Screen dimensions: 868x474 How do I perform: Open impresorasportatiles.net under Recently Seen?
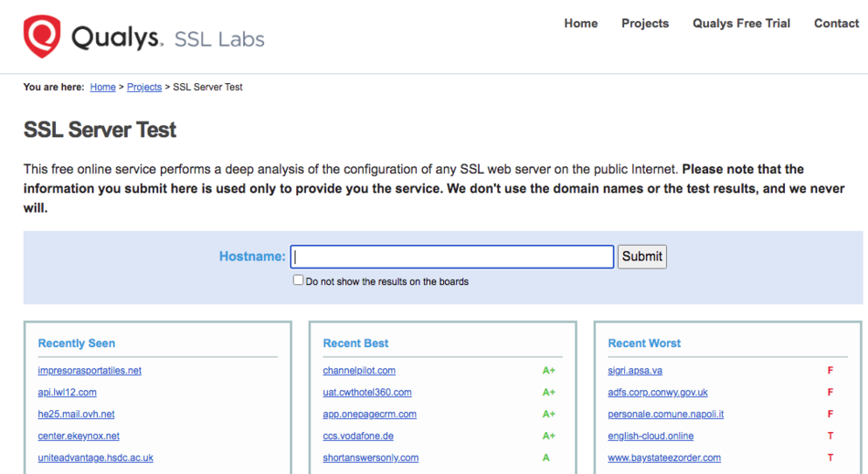coord(90,371)
